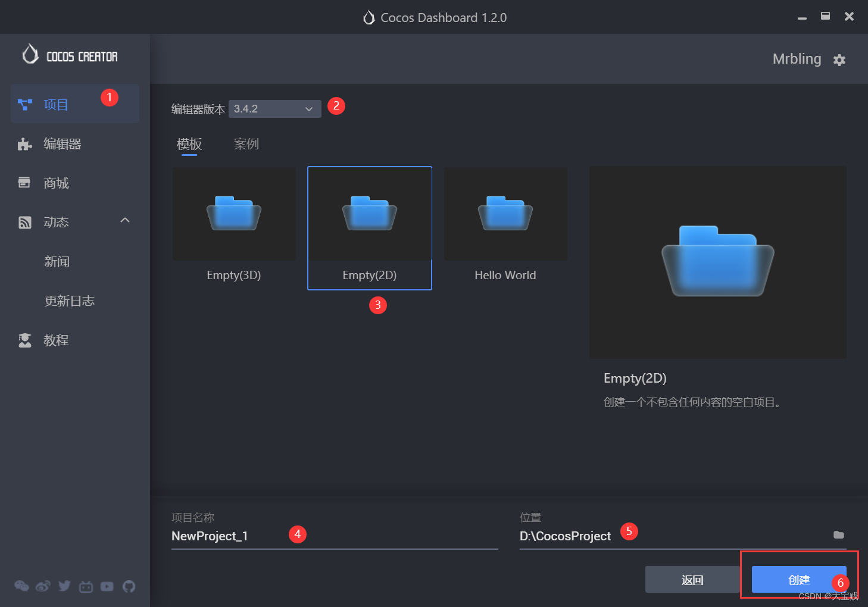The height and width of the screenshot is (607, 868).
Task: Collapse the 动态 sidebar section
Action: (x=125, y=221)
